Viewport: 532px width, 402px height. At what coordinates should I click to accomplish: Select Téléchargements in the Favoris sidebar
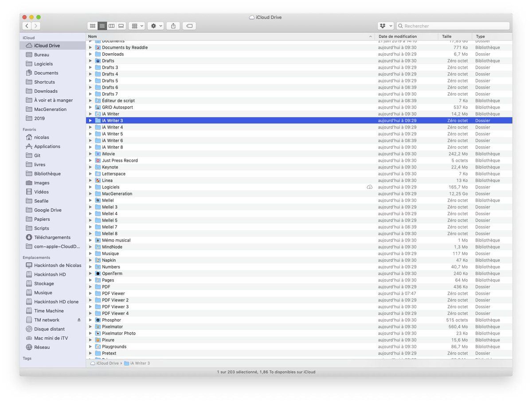[x=52, y=237]
